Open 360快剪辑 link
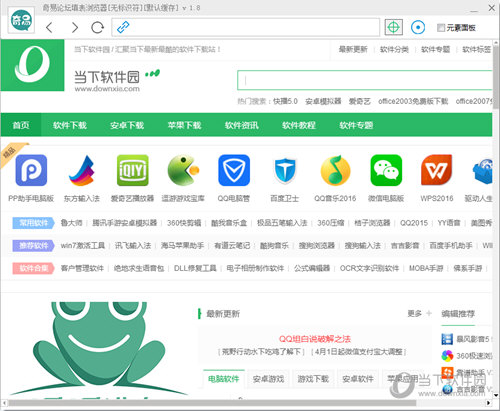This screenshot has width=500, height=411. [x=184, y=223]
